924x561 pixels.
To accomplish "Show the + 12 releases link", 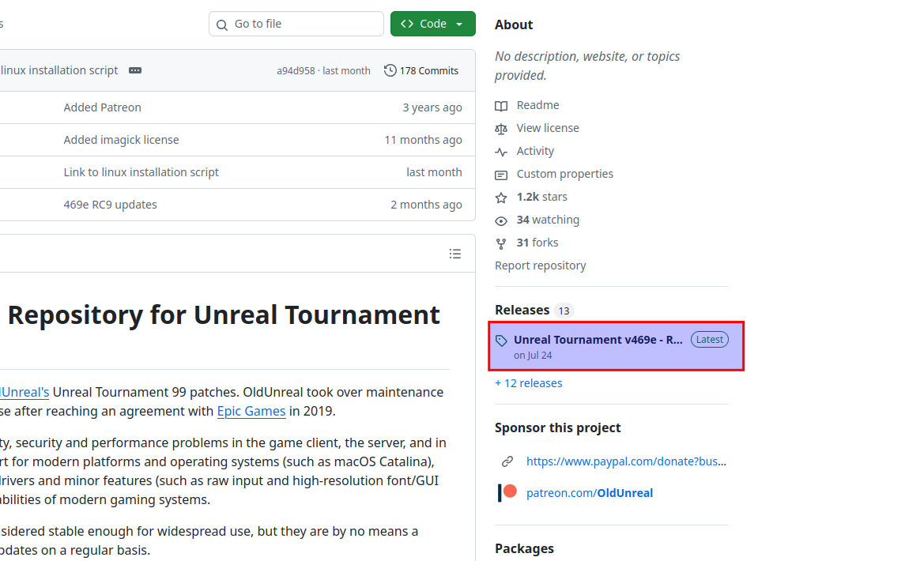I will click(528, 383).
